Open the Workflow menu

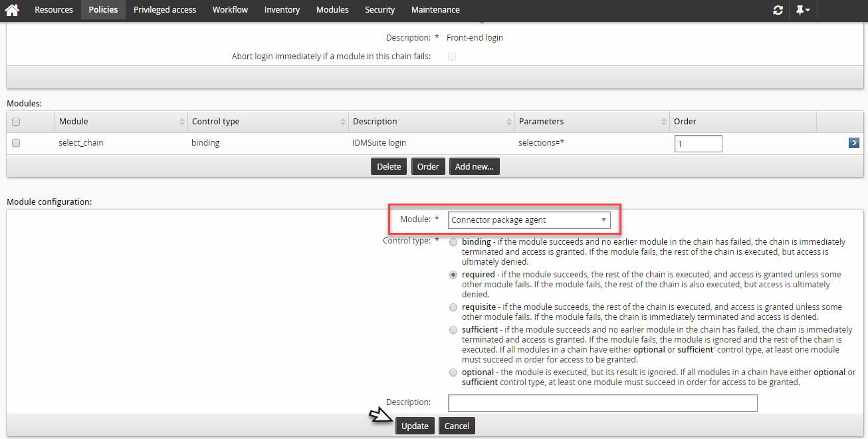tap(230, 10)
